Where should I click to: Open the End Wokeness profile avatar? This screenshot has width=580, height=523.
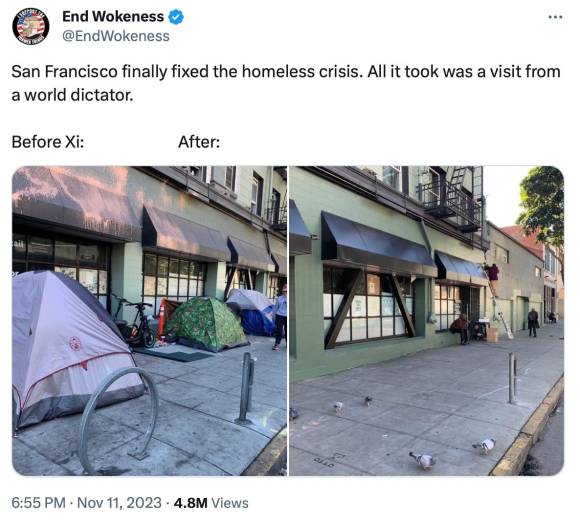(x=31, y=26)
